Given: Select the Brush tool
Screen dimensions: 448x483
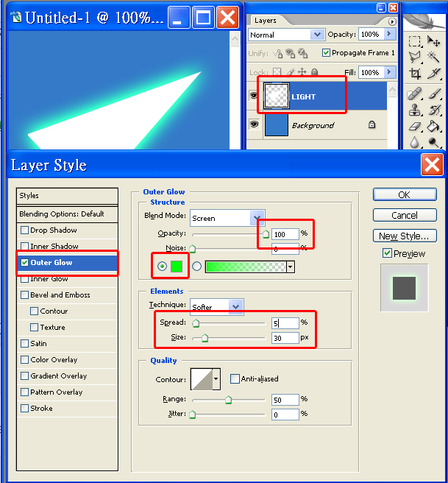Looking at the screenshot, I should (x=434, y=94).
